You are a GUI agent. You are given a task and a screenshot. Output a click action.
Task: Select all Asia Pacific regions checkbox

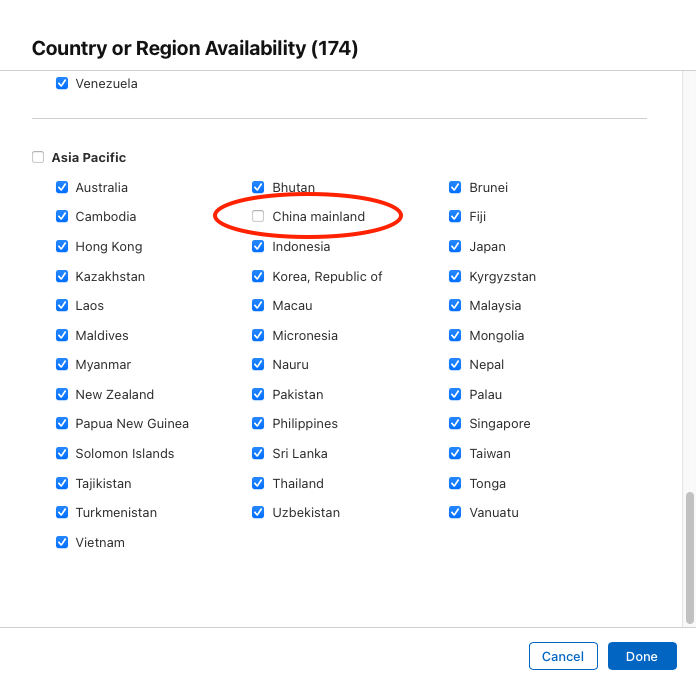tap(38, 158)
